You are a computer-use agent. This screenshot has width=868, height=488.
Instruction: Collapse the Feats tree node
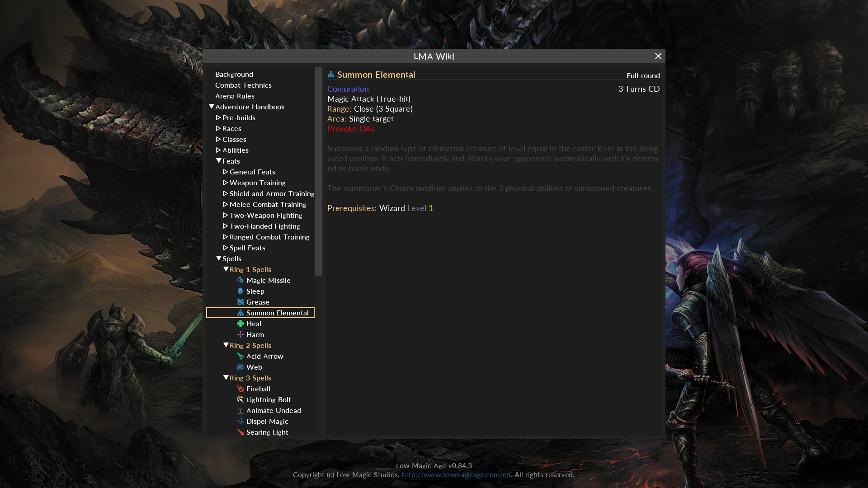coord(219,161)
